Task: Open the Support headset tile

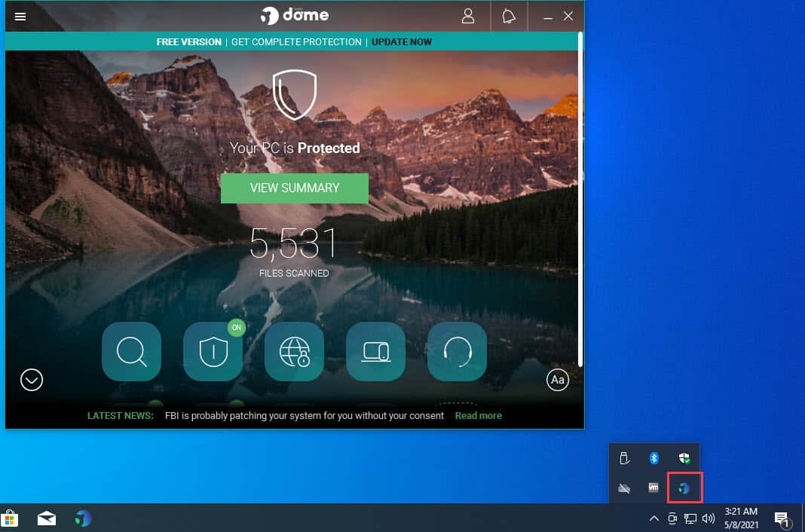Action: click(457, 352)
